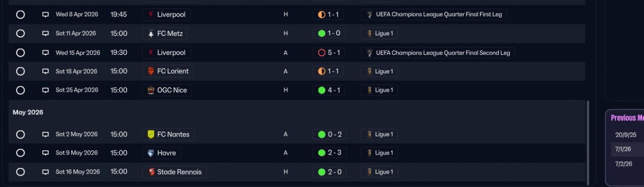Click the Stade Rennais club badge
The image size is (644, 187).
pyautogui.click(x=150, y=172)
